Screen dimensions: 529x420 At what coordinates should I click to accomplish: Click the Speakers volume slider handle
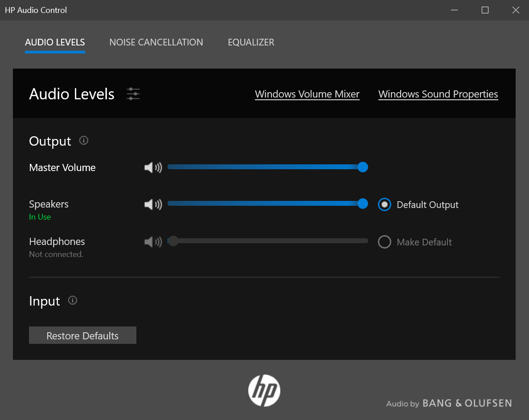363,204
